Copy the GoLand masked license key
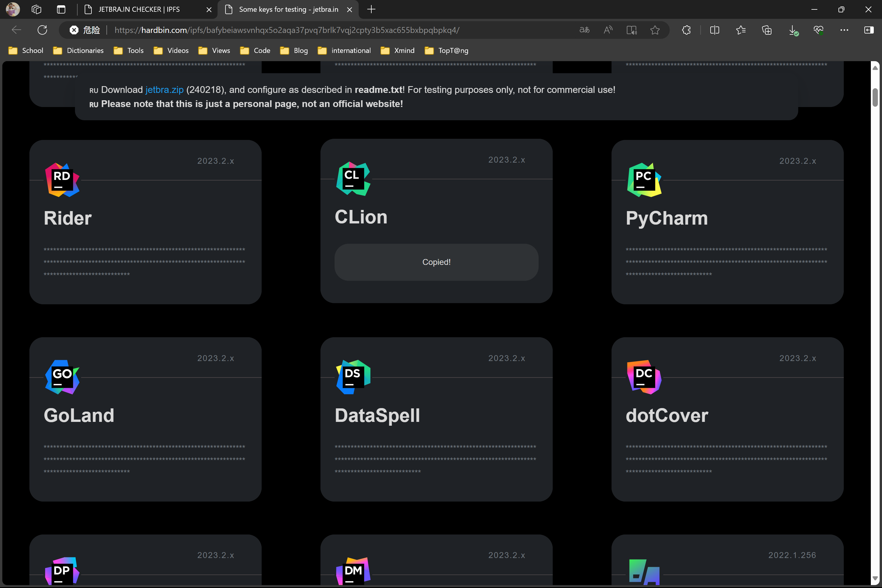The height and width of the screenshot is (588, 882). [144, 459]
